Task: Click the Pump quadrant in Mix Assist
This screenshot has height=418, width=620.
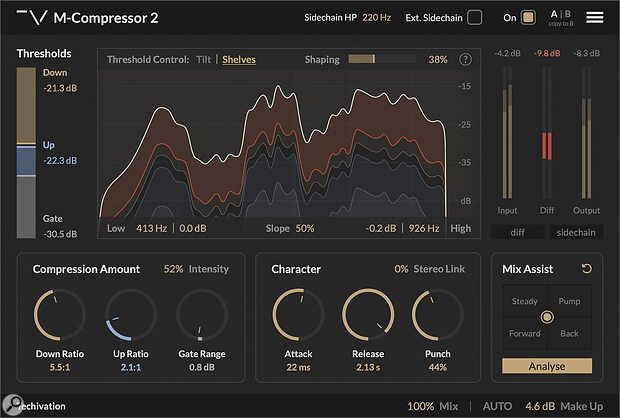Action: point(569,301)
